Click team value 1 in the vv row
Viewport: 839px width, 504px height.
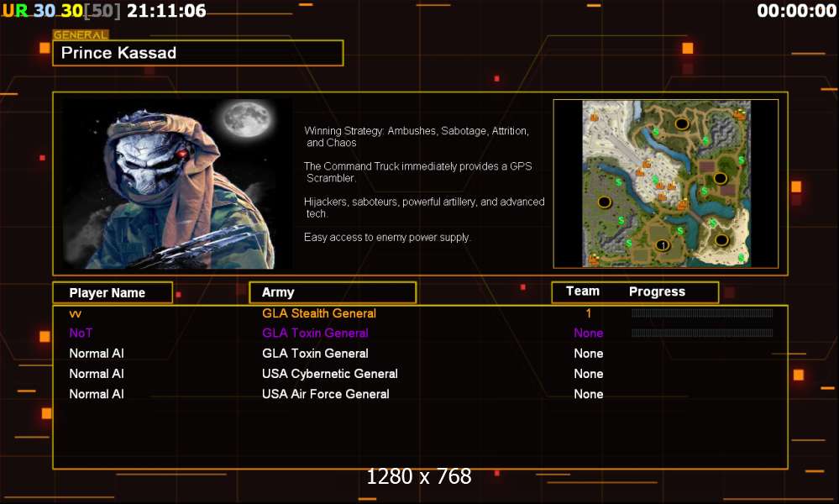click(x=588, y=313)
